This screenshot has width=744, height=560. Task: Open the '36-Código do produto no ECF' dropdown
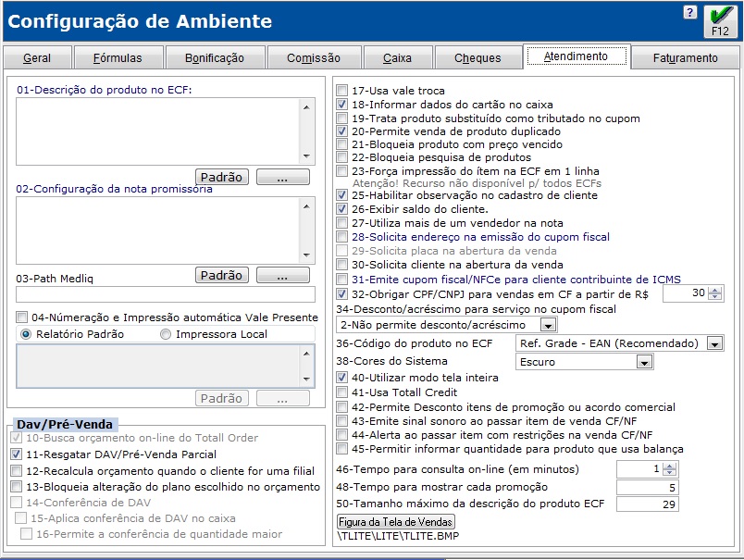point(713,343)
